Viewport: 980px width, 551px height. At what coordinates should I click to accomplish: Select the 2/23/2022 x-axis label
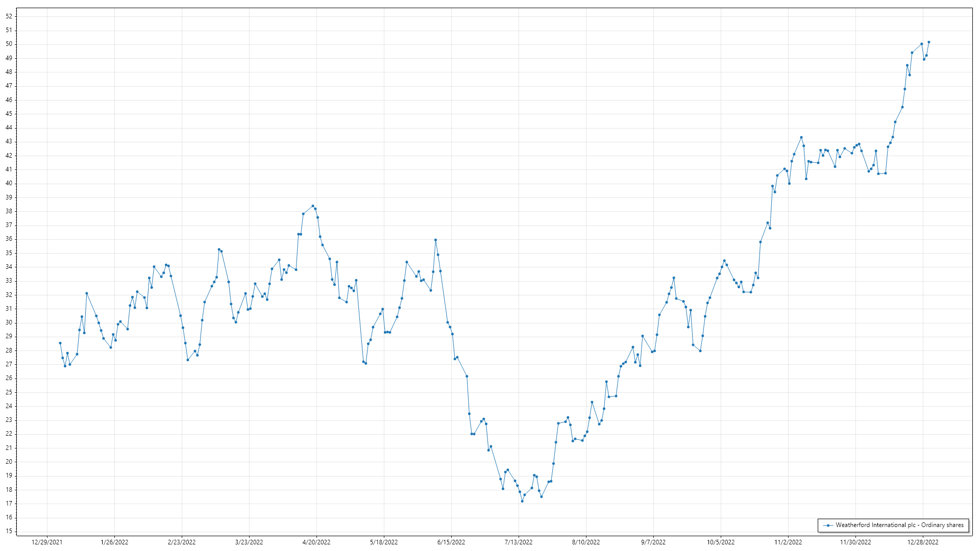182,542
